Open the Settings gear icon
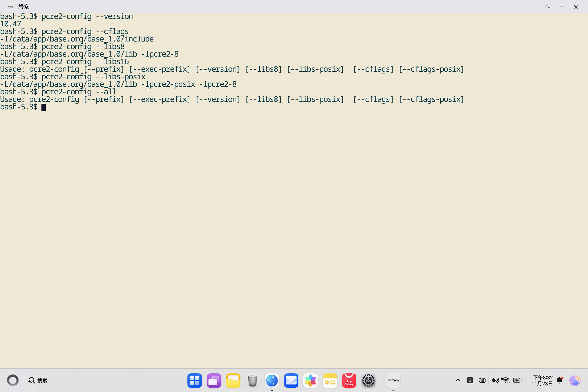This screenshot has height=392, width=588. [368, 380]
